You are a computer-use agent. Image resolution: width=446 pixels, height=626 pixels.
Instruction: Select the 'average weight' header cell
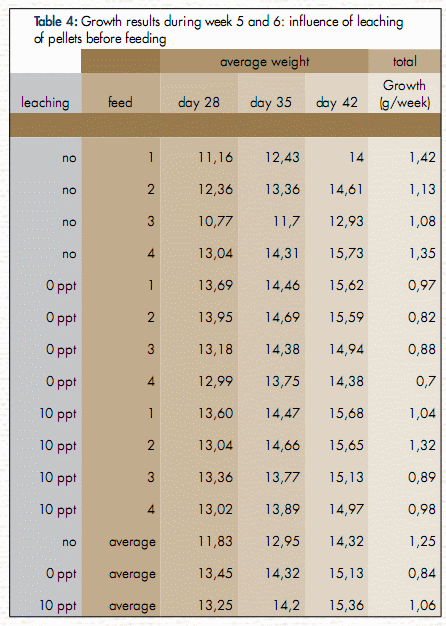(264, 61)
